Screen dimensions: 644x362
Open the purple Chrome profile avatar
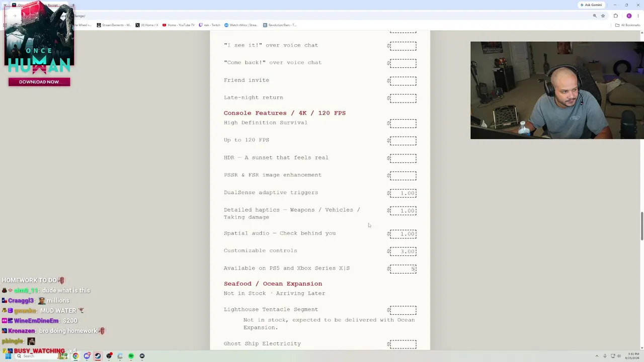[x=629, y=16]
